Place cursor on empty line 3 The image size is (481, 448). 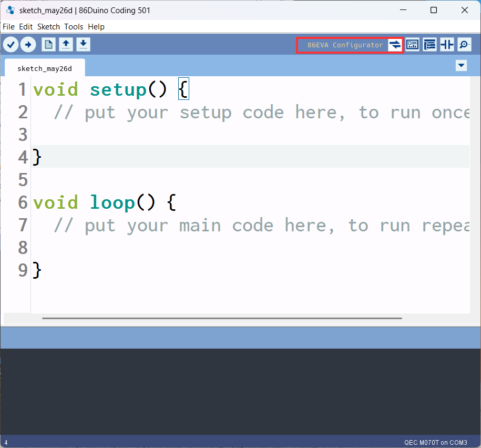(x=250, y=135)
